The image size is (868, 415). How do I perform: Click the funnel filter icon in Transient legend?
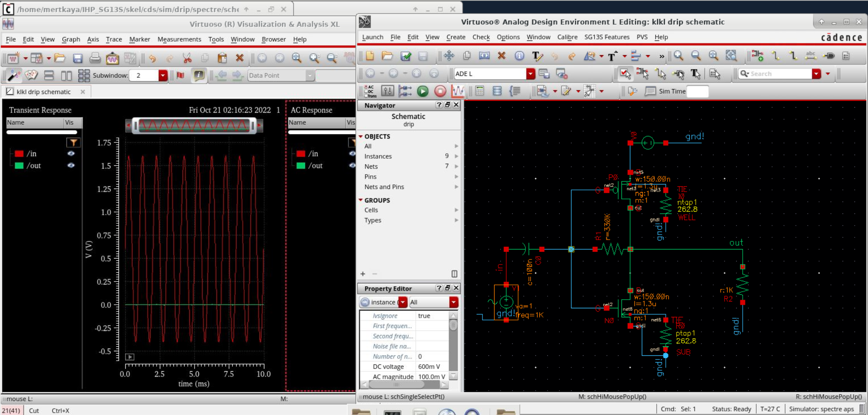point(73,143)
